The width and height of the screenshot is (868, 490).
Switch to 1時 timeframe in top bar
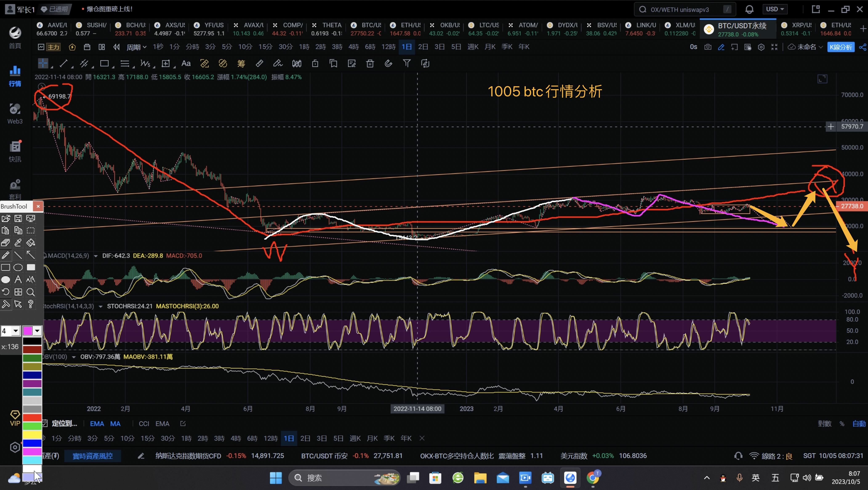[x=304, y=47]
